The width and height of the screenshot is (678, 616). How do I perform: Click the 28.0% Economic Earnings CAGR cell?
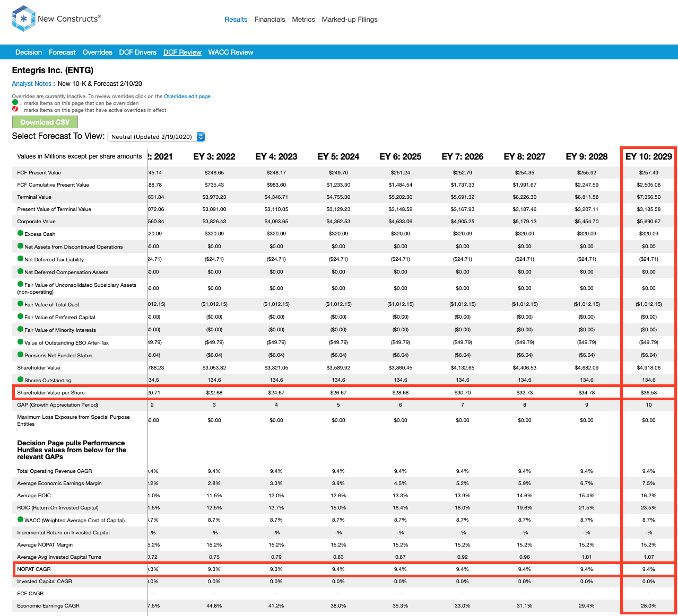click(649, 606)
